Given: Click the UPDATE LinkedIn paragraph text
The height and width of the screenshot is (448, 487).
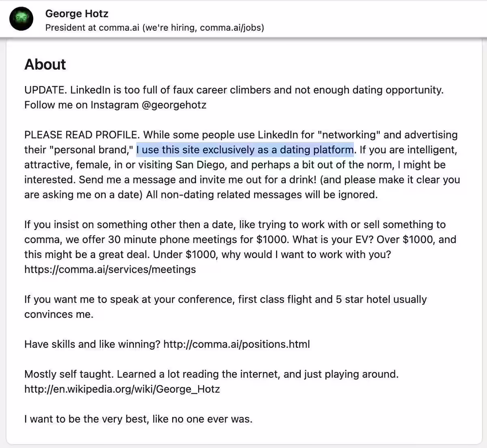Looking at the screenshot, I should (234, 97).
